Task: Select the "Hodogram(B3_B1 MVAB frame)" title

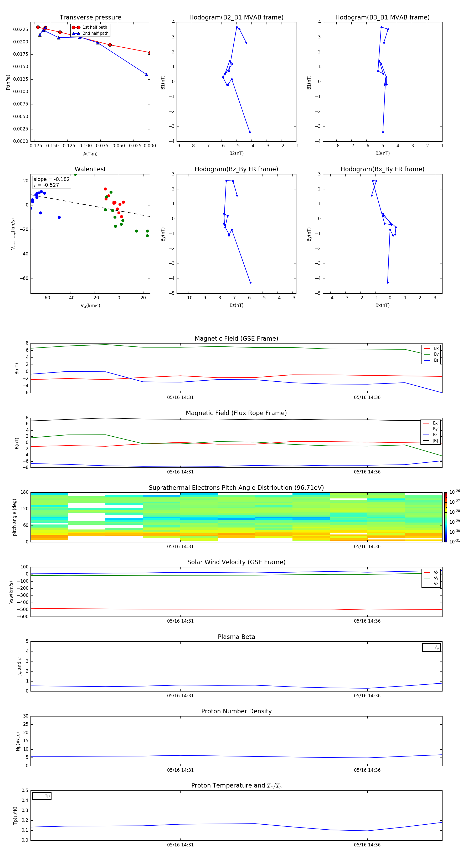Action: (382, 18)
